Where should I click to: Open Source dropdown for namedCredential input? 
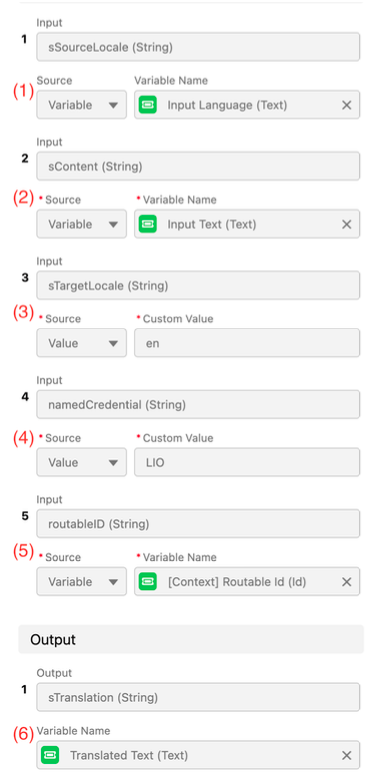click(x=82, y=462)
